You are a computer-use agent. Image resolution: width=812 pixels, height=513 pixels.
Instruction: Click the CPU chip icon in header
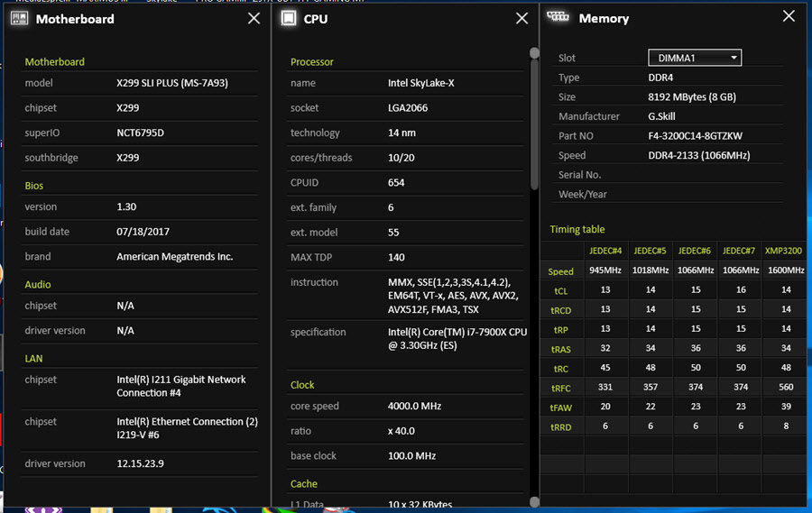tap(289, 18)
